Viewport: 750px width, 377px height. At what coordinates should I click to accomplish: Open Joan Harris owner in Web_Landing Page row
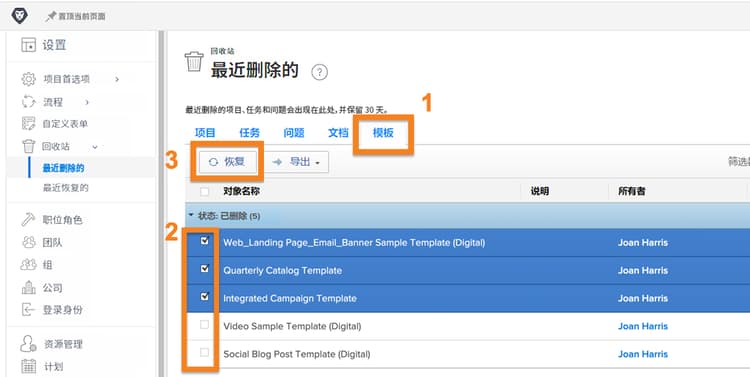[x=642, y=243]
